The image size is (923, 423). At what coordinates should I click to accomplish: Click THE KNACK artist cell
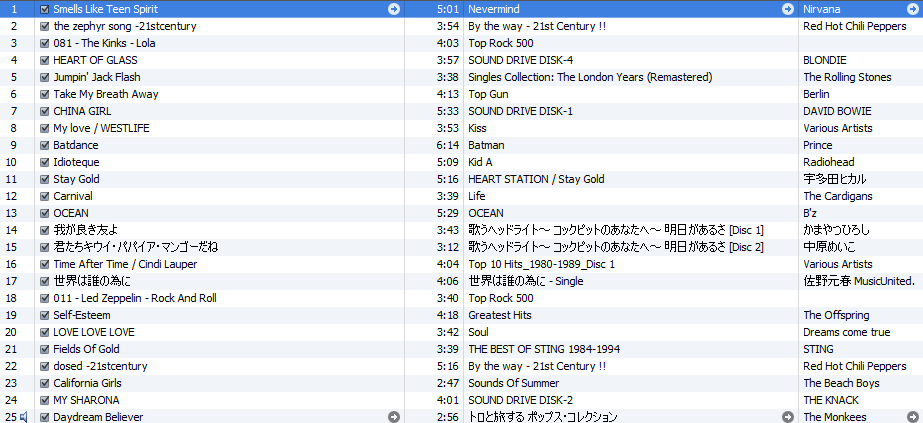831,400
